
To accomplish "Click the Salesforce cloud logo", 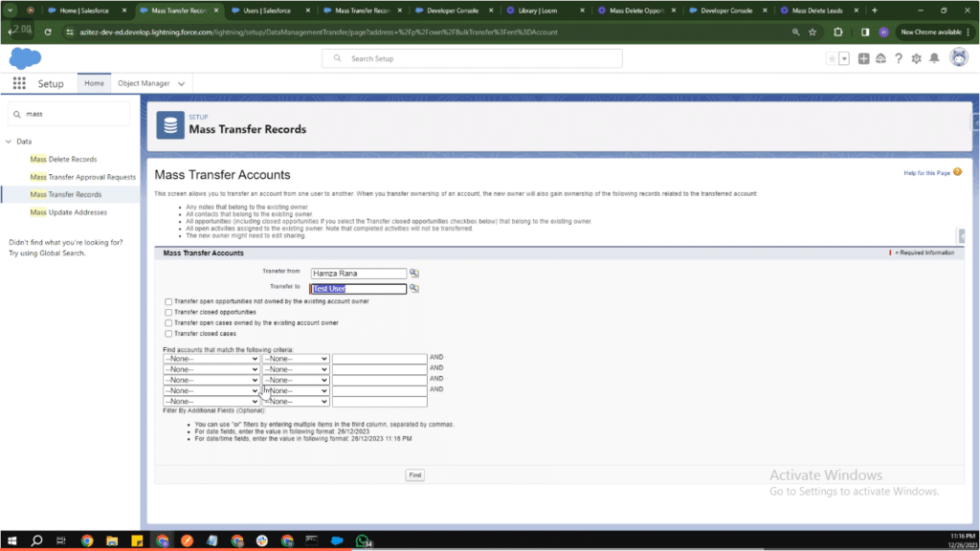I will (25, 58).
